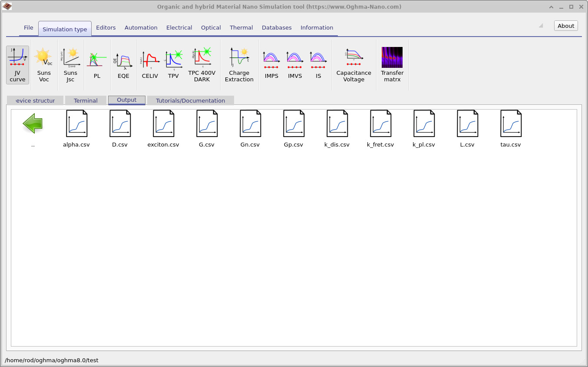Open the EQE simulation mode
Viewport: 588px width, 367px height.
[x=123, y=64]
